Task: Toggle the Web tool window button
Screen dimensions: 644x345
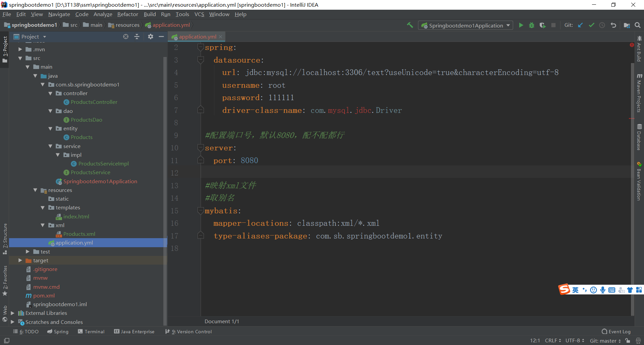Action: tap(5, 313)
